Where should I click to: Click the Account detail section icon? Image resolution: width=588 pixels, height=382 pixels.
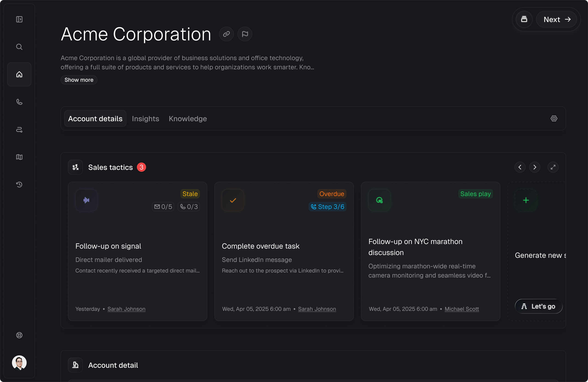coord(75,365)
